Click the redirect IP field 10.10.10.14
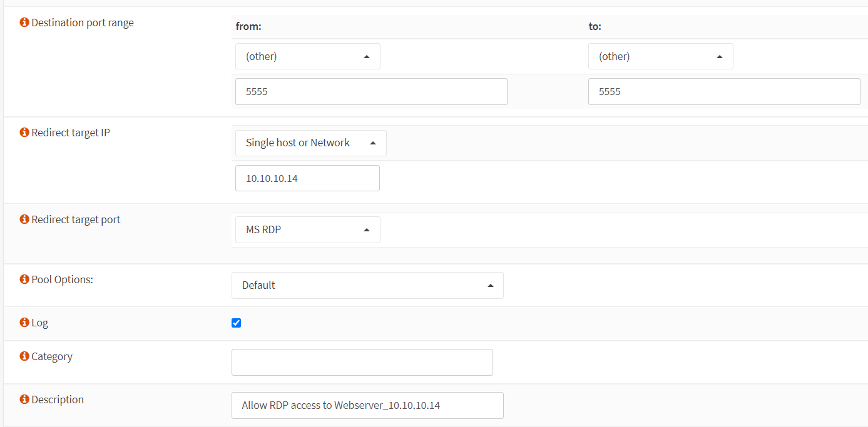The width and height of the screenshot is (868, 427). point(307,178)
